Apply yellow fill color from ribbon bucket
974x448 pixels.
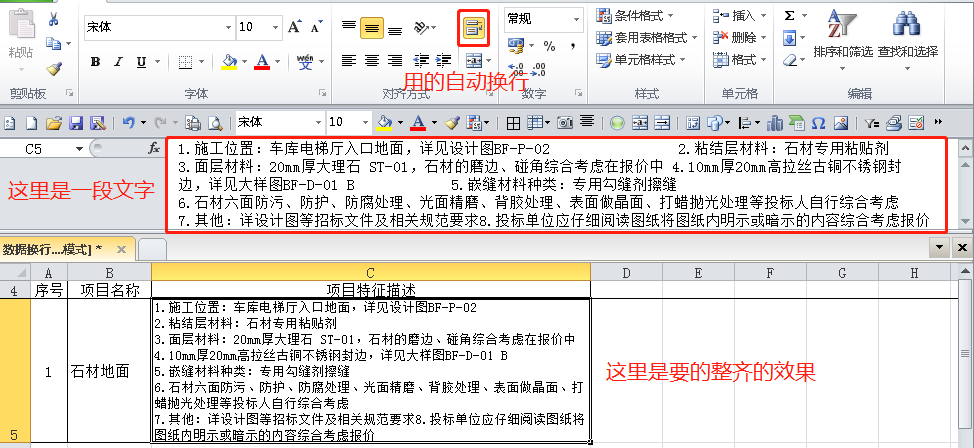click(229, 62)
